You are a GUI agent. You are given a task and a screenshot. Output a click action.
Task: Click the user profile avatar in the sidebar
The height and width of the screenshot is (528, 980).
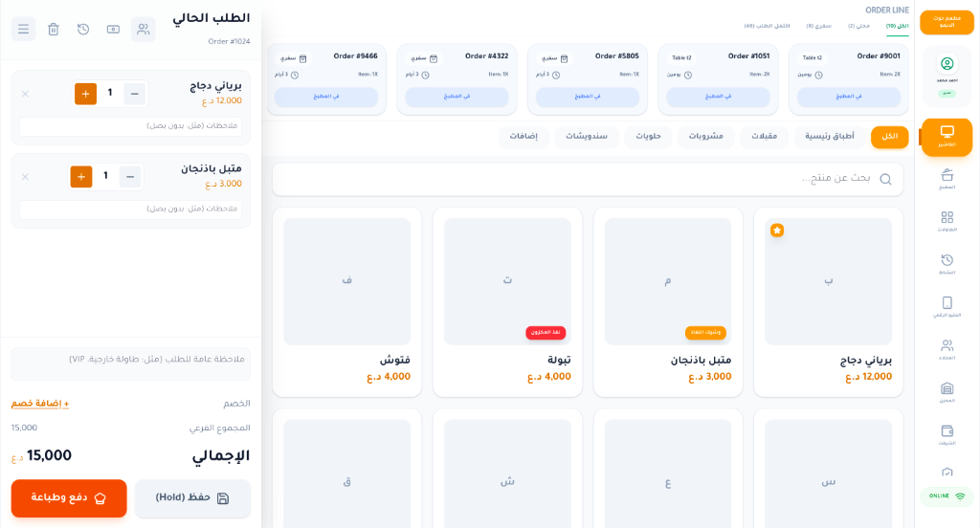947,64
